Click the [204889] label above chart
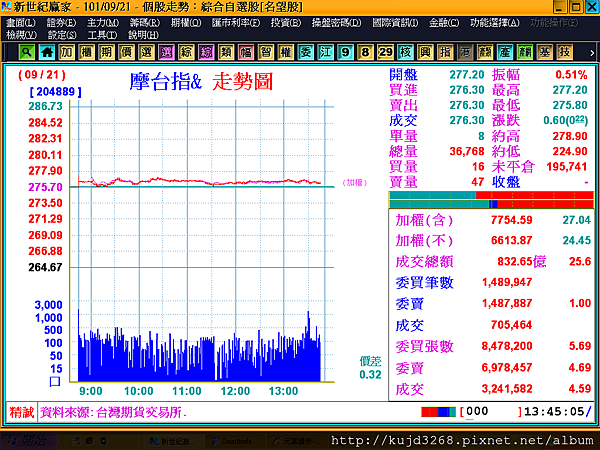Image resolution: width=600 pixels, height=450 pixels. [x=55, y=91]
